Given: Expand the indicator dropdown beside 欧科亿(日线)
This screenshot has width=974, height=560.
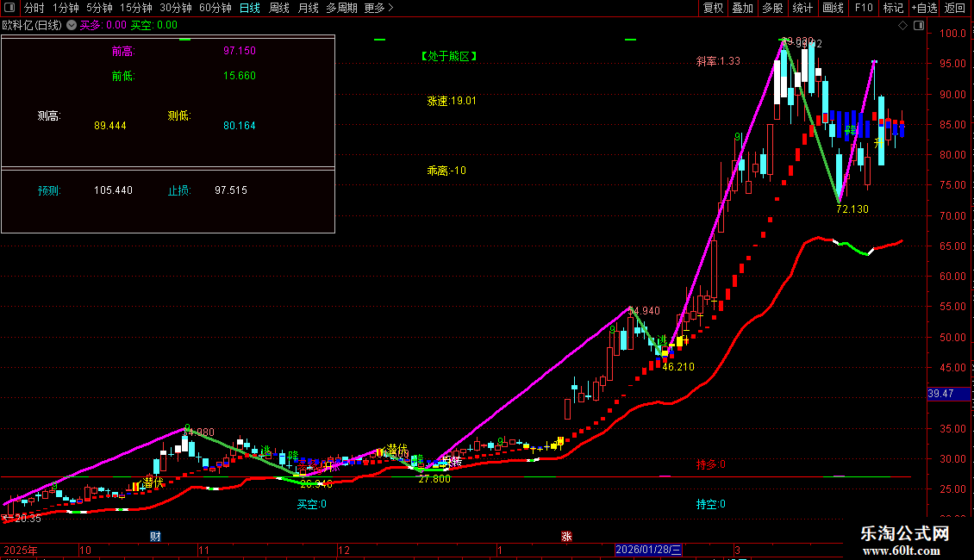Looking at the screenshot, I should pos(72,26).
